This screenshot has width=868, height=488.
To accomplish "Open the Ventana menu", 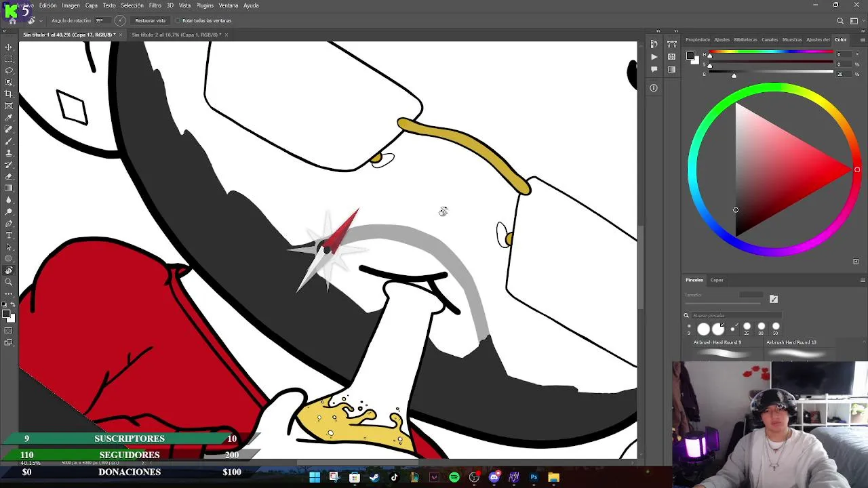I will tap(229, 5).
